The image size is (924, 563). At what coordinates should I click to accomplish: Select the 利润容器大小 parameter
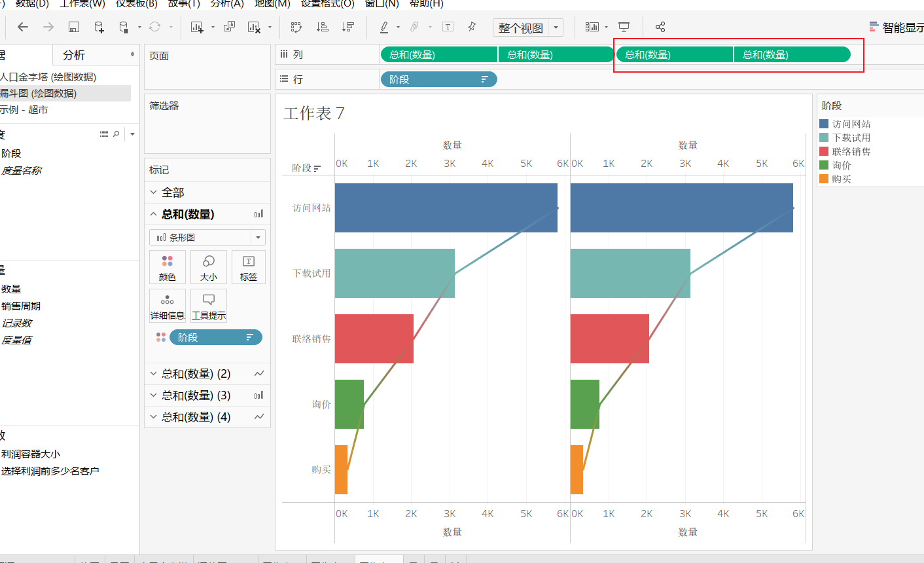coord(31,454)
